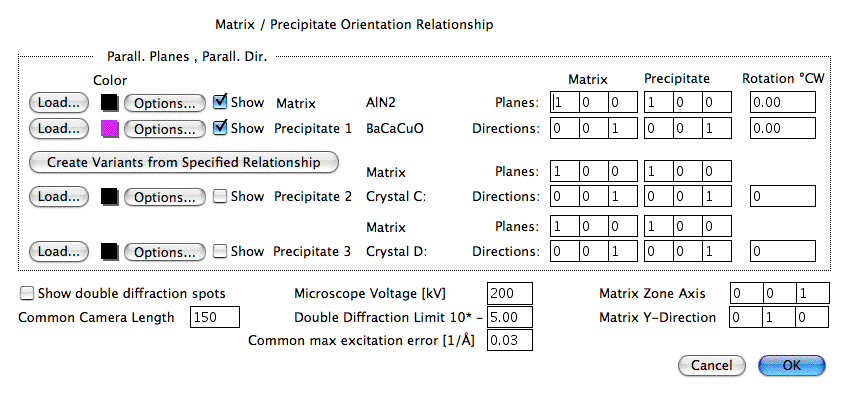The image size is (849, 394).
Task: Confirm the dialog with OK
Action: click(792, 366)
